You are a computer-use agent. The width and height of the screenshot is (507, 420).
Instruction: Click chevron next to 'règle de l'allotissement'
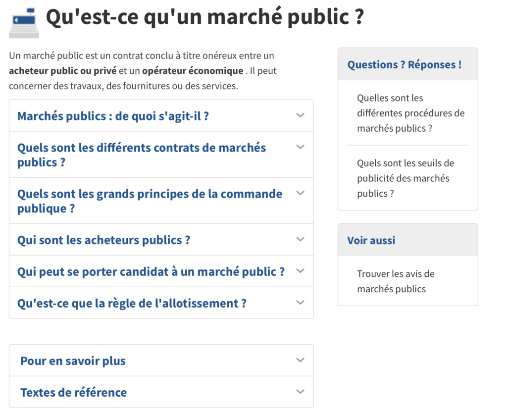[x=300, y=303]
